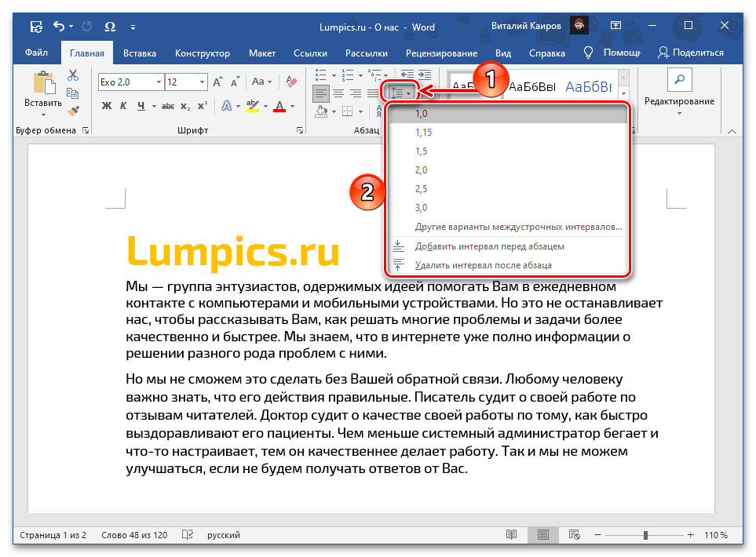Image resolution: width=756 pixels, height=557 pixels.
Task: Toggle bold formatting (Ж)
Action: 107,105
